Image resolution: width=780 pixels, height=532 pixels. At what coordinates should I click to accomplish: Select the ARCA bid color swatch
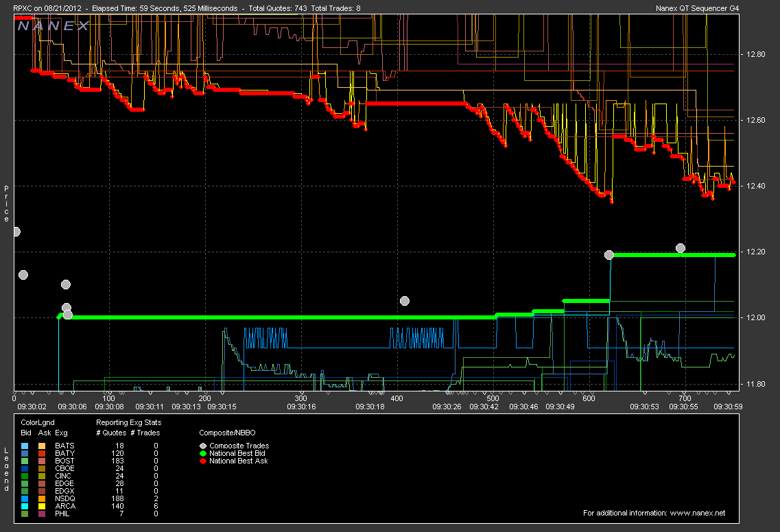[25, 506]
